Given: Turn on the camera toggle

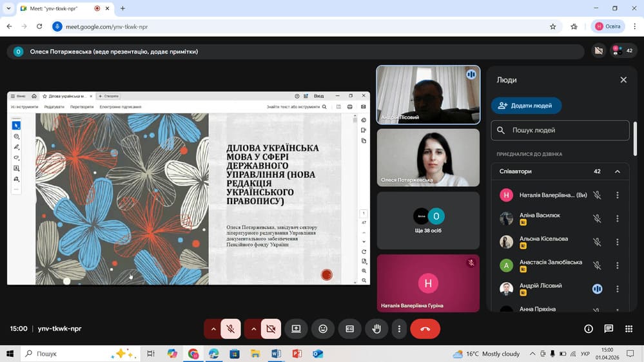Looking at the screenshot, I should 271,329.
